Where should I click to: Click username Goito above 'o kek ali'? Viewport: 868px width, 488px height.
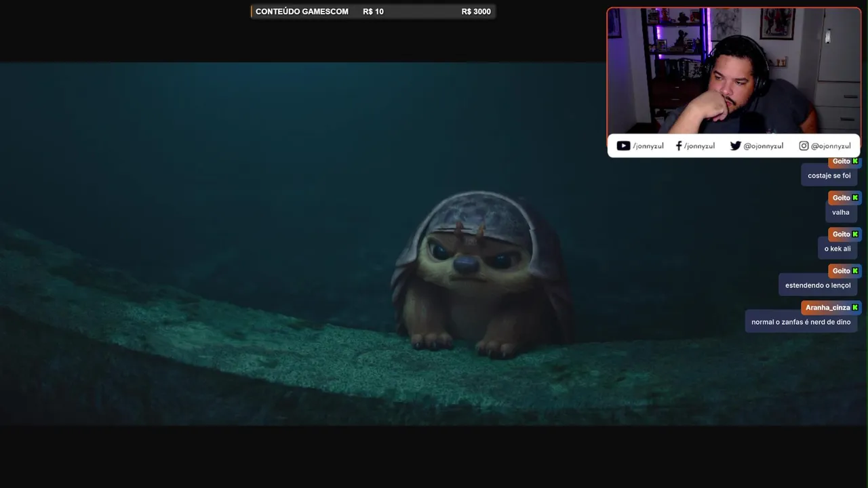click(x=841, y=234)
